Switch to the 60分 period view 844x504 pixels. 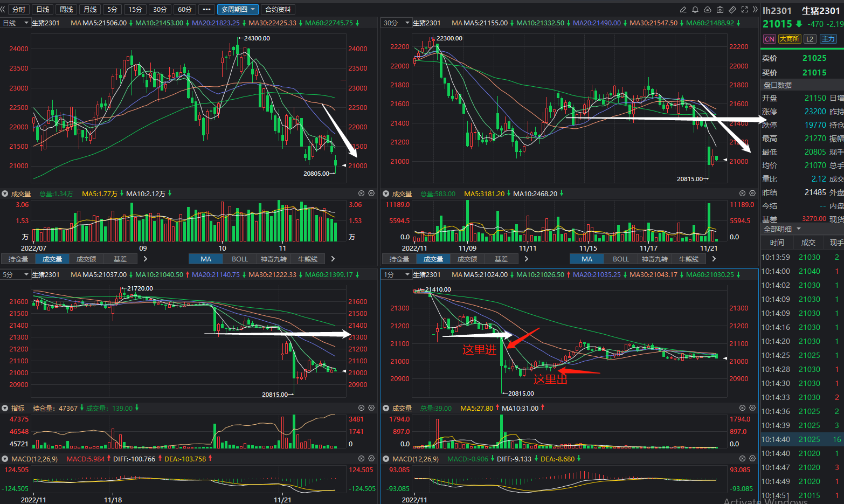click(185, 10)
